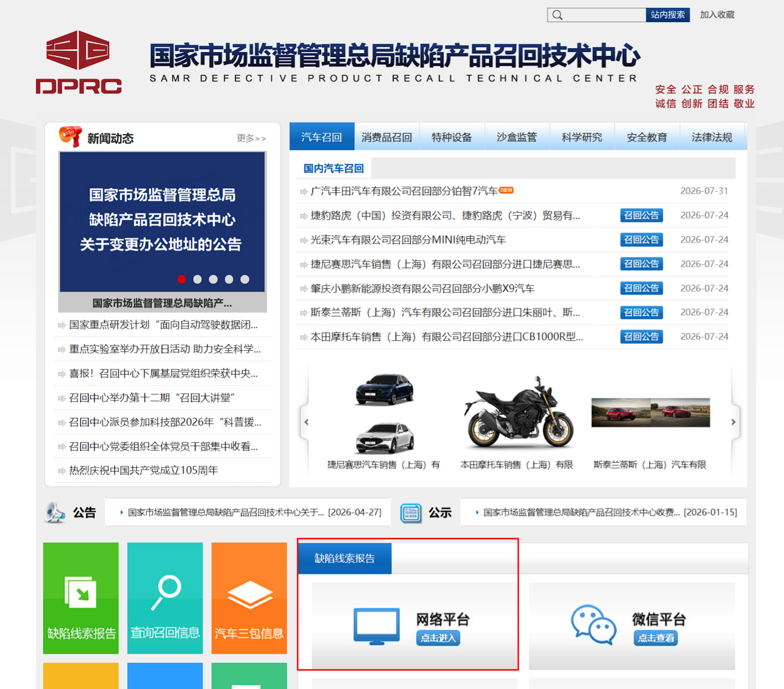The width and height of the screenshot is (784, 689).
Task: Open 捷尼赛思汽车销售 recall notice link
Action: (445, 264)
